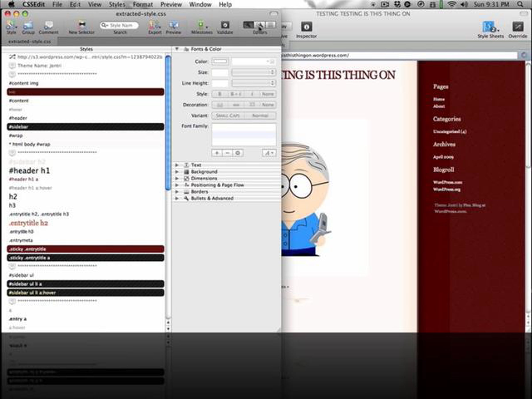Open the File menu
This screenshot has width=532, height=399.
(x=57, y=4)
